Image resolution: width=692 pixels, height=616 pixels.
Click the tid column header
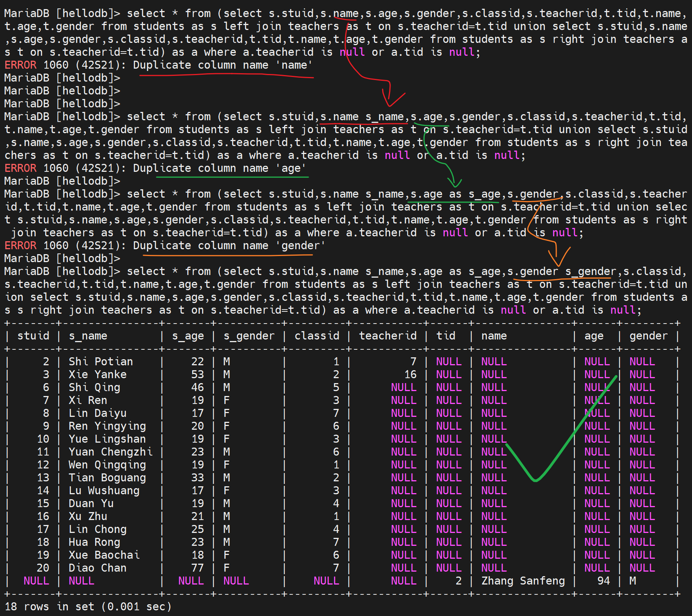point(446,336)
